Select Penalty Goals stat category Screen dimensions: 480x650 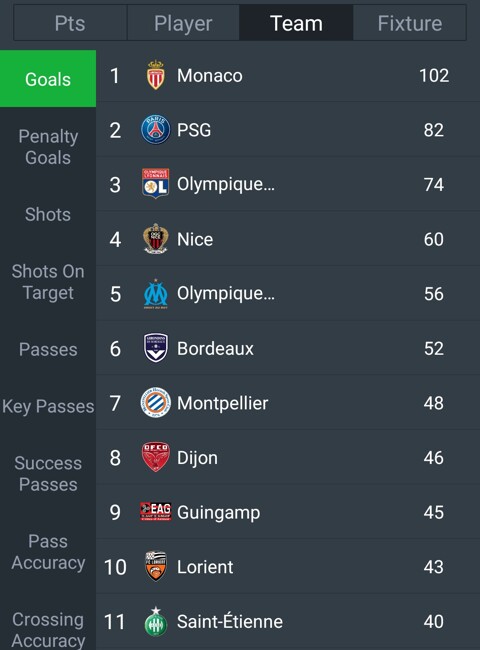point(48,147)
